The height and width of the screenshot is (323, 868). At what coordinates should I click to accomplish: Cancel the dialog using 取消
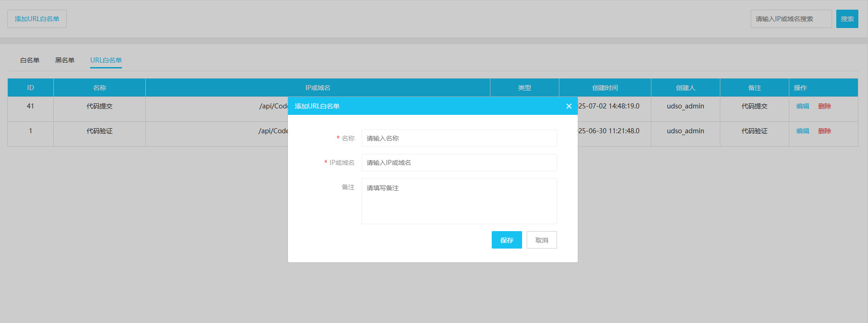pyautogui.click(x=541, y=240)
